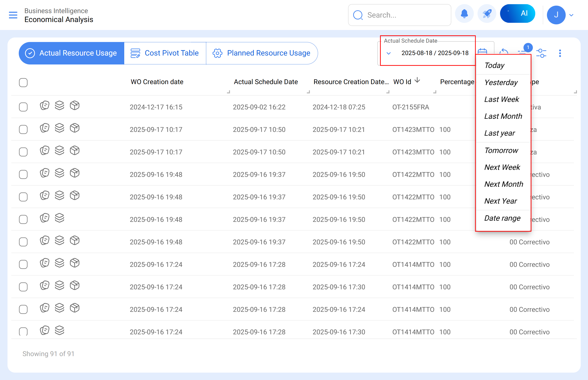Toggle the select-all header checkbox
Image resolution: width=588 pixels, height=380 pixels.
pos(23,82)
